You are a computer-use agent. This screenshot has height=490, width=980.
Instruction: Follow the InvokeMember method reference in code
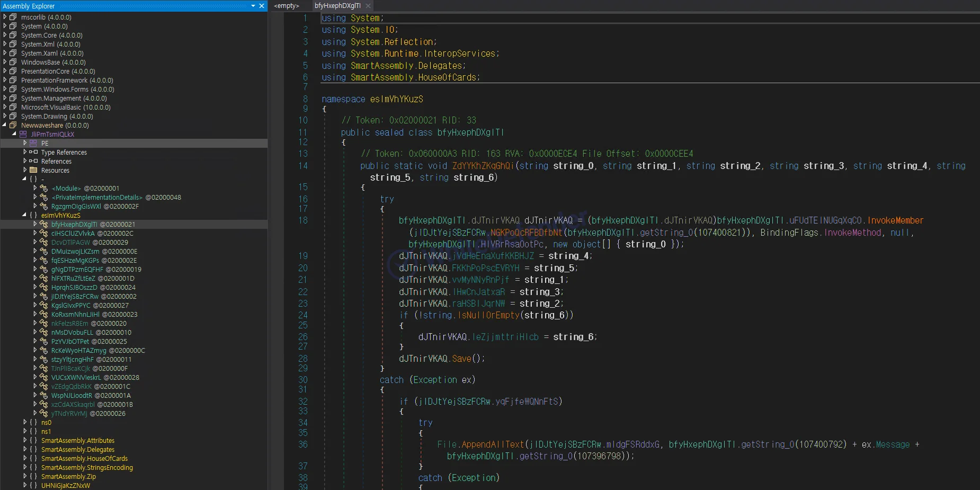tap(895, 220)
